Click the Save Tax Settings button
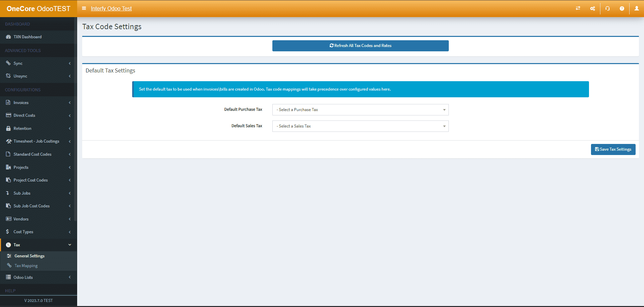The image size is (644, 307). pyautogui.click(x=613, y=149)
